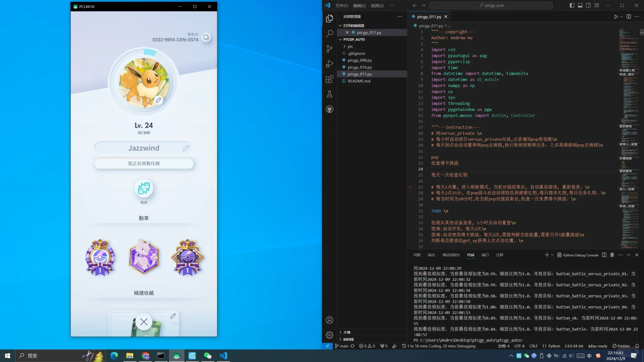Toggle breakpoint at line 27

click(x=410, y=187)
